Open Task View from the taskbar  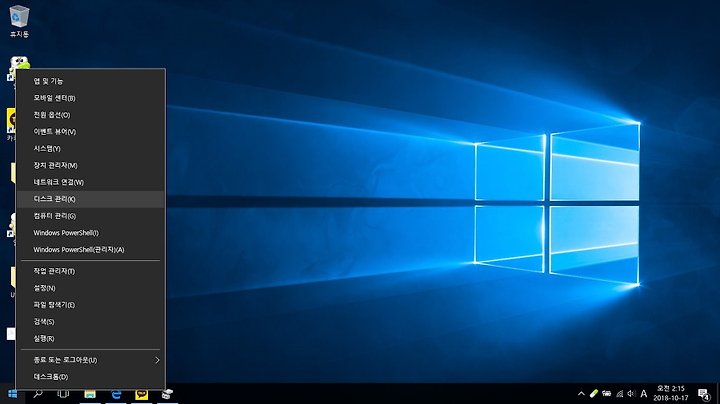tap(63, 394)
